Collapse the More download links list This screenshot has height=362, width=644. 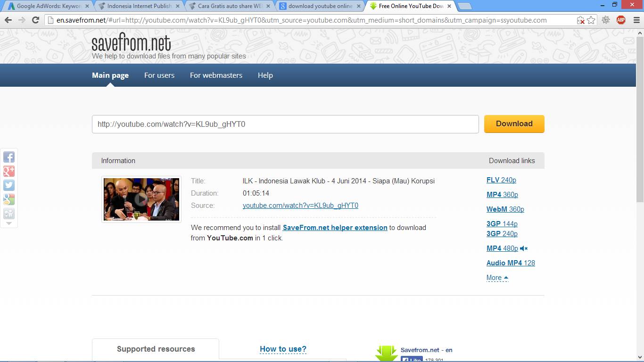coord(497,278)
